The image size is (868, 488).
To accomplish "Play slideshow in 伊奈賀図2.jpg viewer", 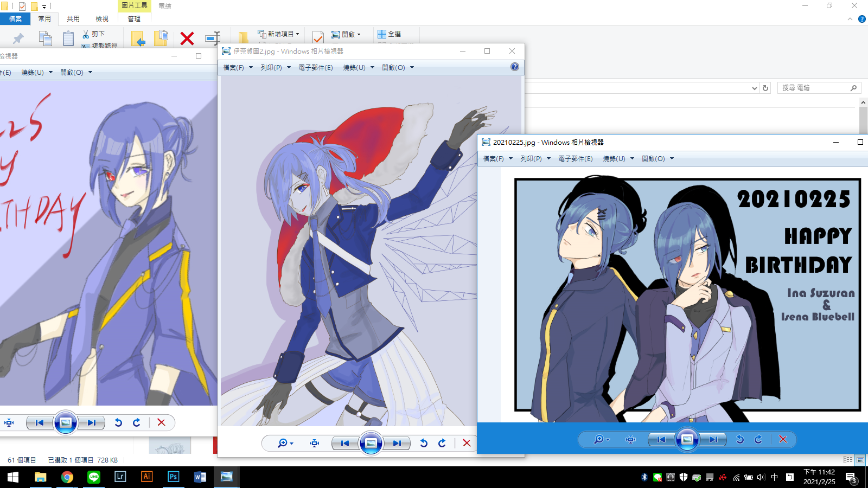I will coord(371,443).
